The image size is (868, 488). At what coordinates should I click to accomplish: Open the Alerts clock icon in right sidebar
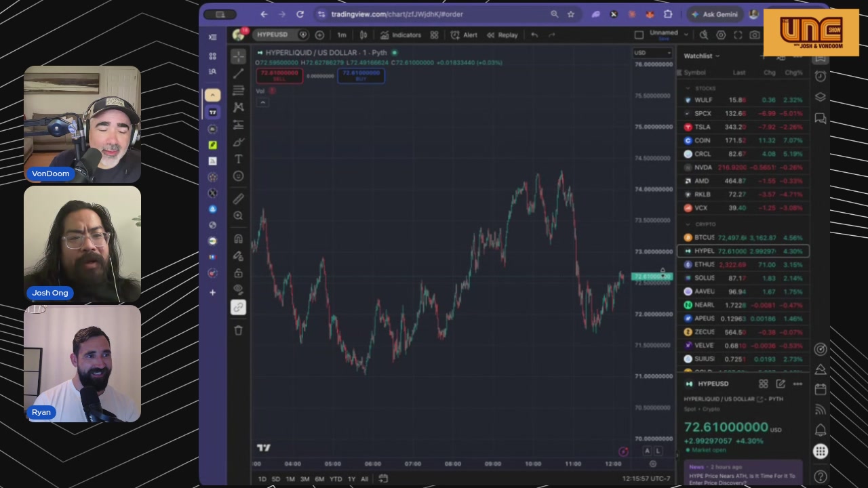(x=821, y=77)
